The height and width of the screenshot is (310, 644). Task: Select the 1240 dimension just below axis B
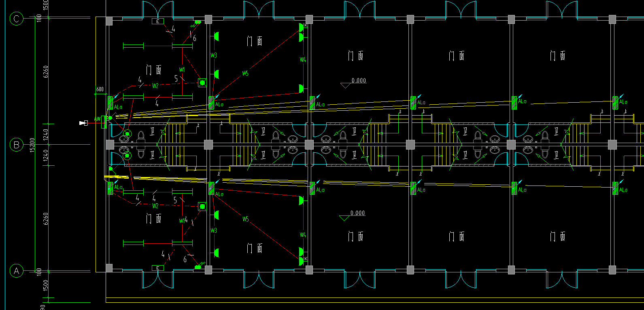tap(46, 155)
